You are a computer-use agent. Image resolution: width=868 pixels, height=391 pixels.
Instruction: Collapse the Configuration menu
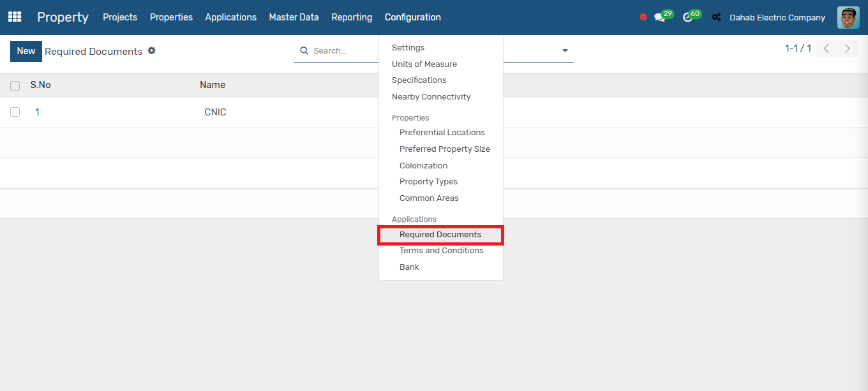413,17
